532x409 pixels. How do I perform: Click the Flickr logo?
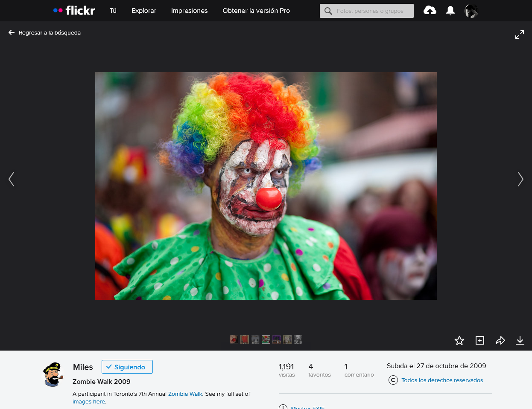pyautogui.click(x=74, y=11)
